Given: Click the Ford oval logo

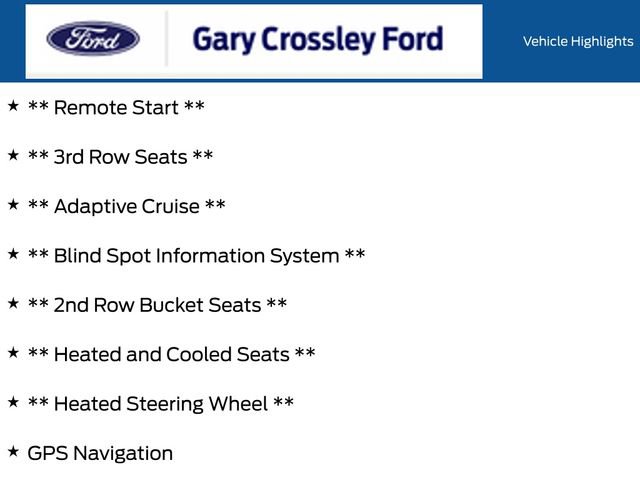Looking at the screenshot, I should point(93,38).
